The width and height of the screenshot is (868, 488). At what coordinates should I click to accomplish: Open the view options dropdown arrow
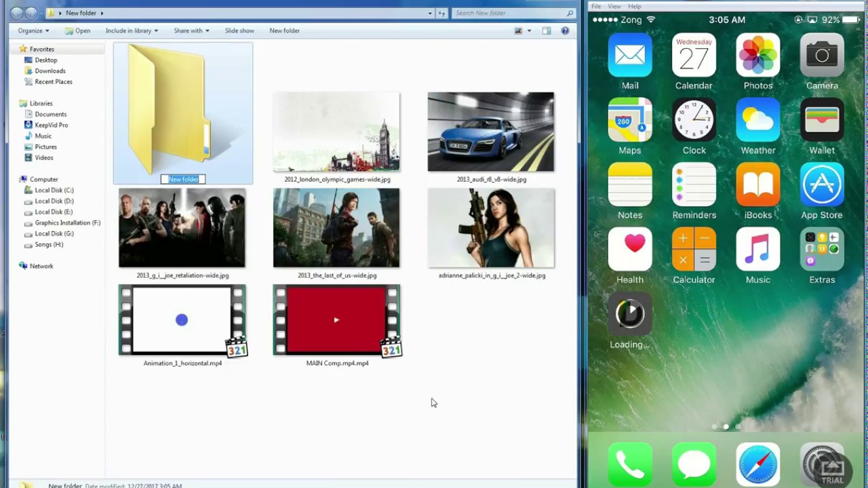pos(530,30)
